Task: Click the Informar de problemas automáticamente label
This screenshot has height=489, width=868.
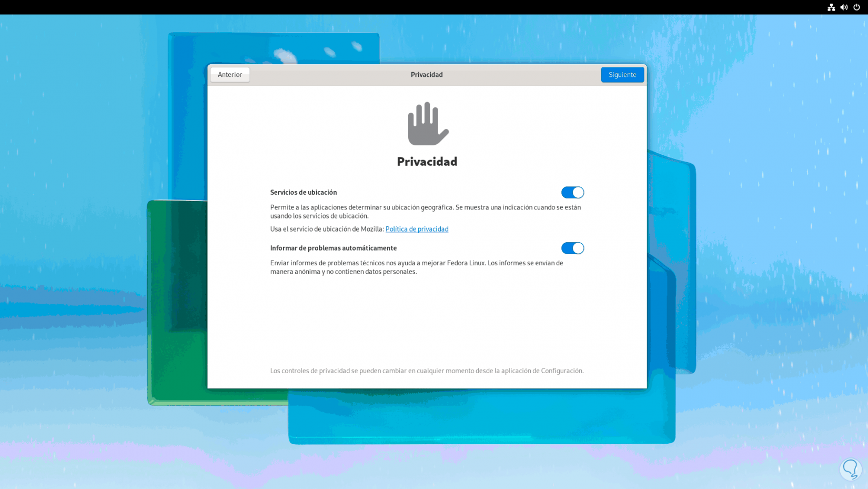Action: [x=334, y=248]
